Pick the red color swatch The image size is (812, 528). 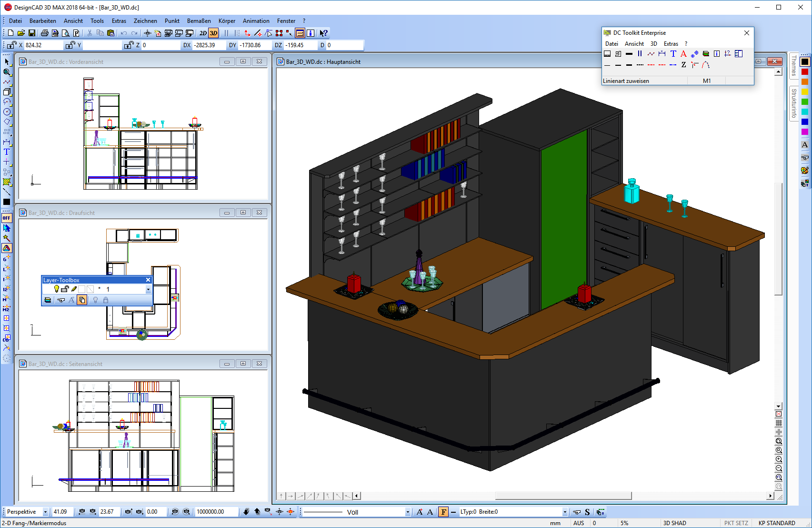805,71
